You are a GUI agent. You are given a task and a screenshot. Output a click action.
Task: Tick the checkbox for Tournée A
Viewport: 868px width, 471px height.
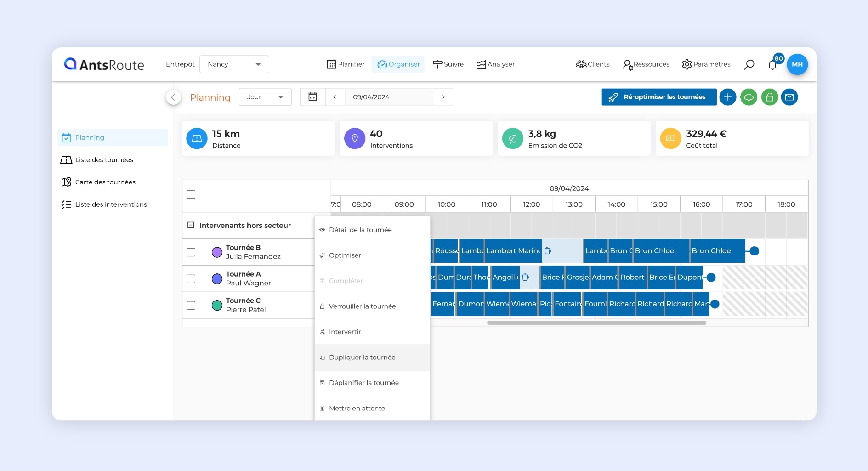(x=191, y=279)
